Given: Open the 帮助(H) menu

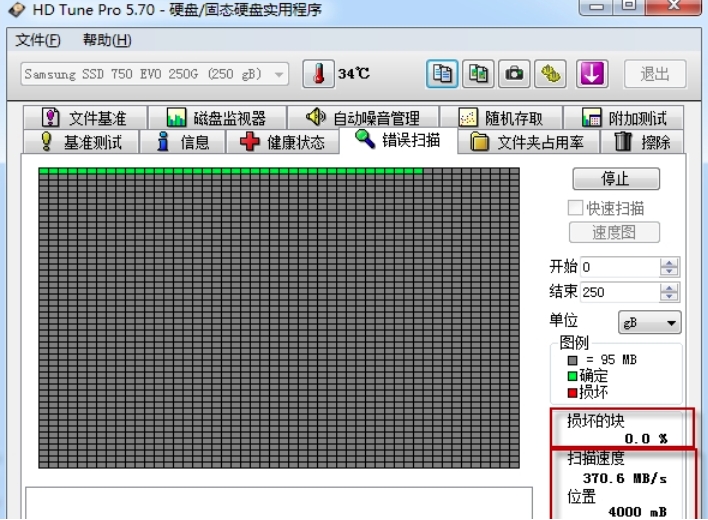Looking at the screenshot, I should click(x=107, y=40).
